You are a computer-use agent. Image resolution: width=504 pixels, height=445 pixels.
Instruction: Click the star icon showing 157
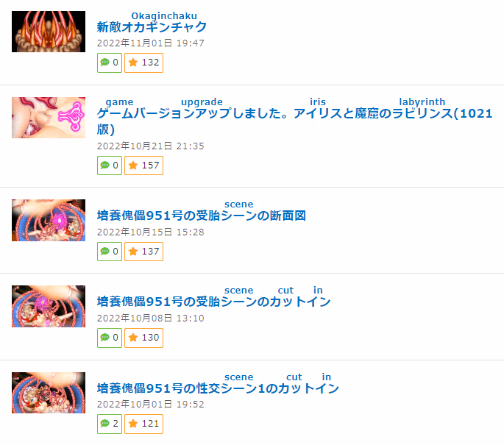point(133,165)
